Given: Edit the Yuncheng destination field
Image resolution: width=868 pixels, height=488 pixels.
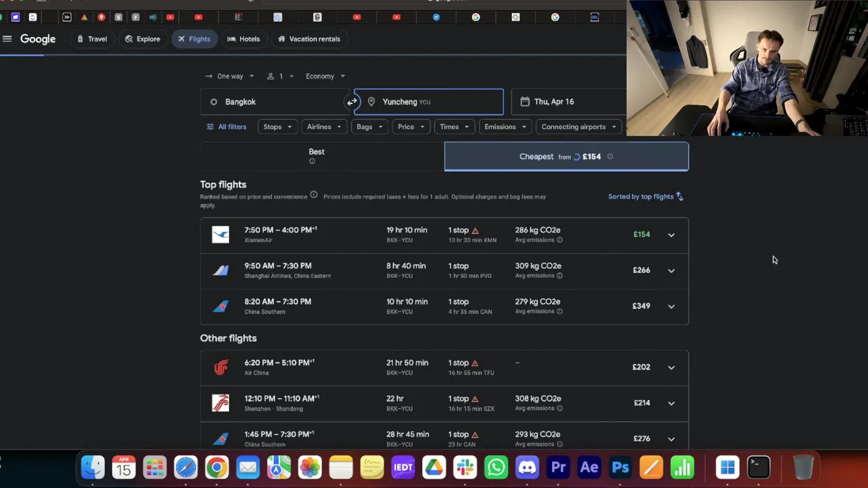Looking at the screenshot, I should coord(429,102).
